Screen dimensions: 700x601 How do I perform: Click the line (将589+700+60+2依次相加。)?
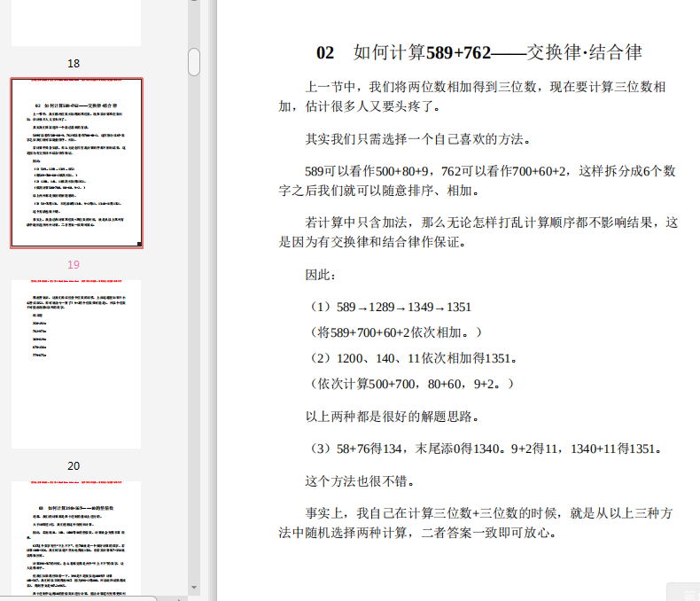(x=394, y=332)
